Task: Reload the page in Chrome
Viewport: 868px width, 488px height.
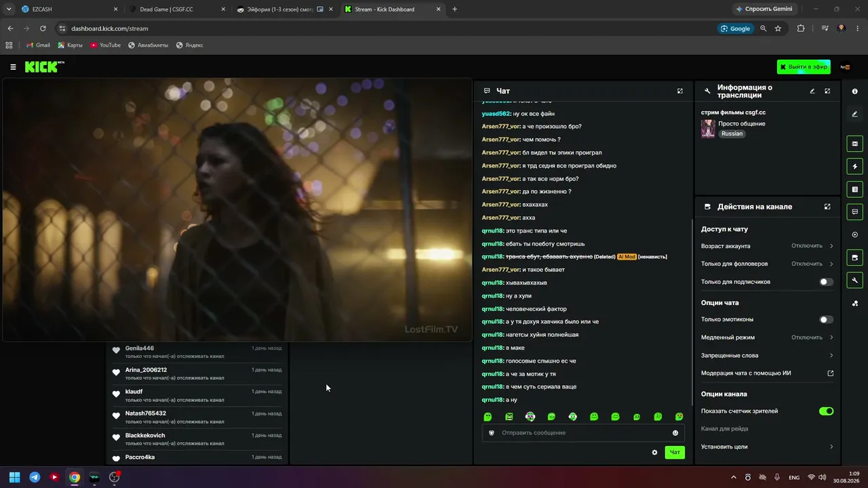Action: [43, 28]
